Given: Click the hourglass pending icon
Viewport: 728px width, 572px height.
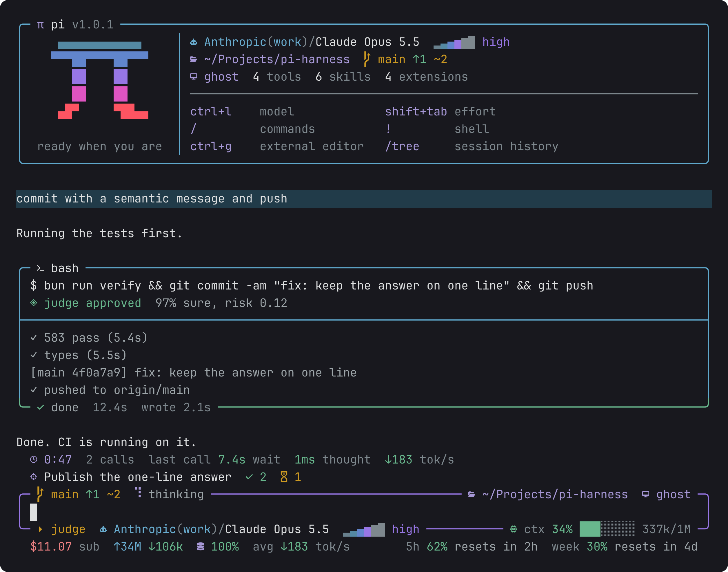Looking at the screenshot, I should (284, 477).
